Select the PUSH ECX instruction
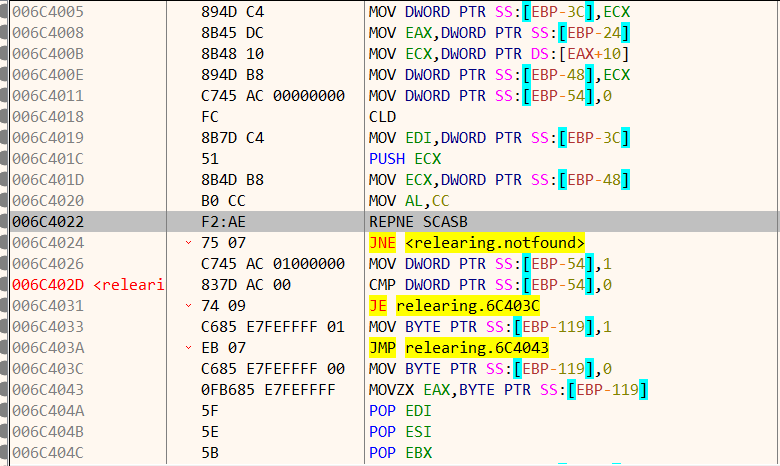 [x=405, y=158]
